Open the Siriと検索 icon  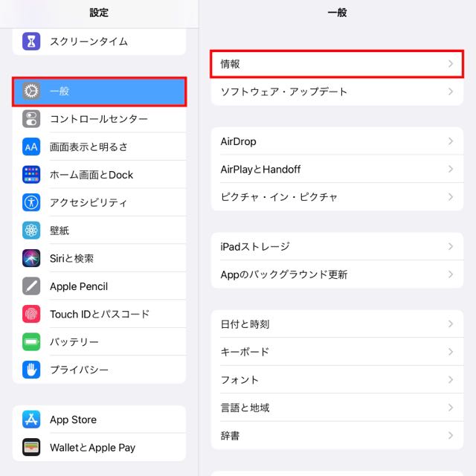click(x=31, y=258)
